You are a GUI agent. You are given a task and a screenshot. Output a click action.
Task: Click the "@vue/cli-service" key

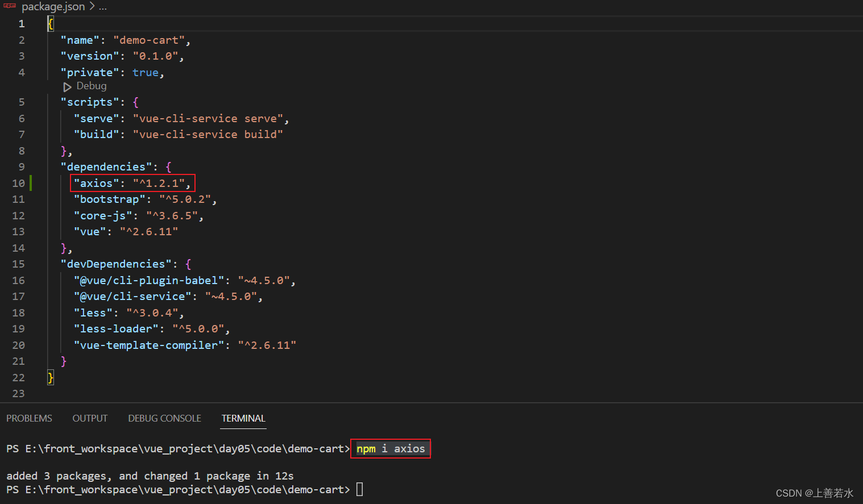click(x=132, y=297)
